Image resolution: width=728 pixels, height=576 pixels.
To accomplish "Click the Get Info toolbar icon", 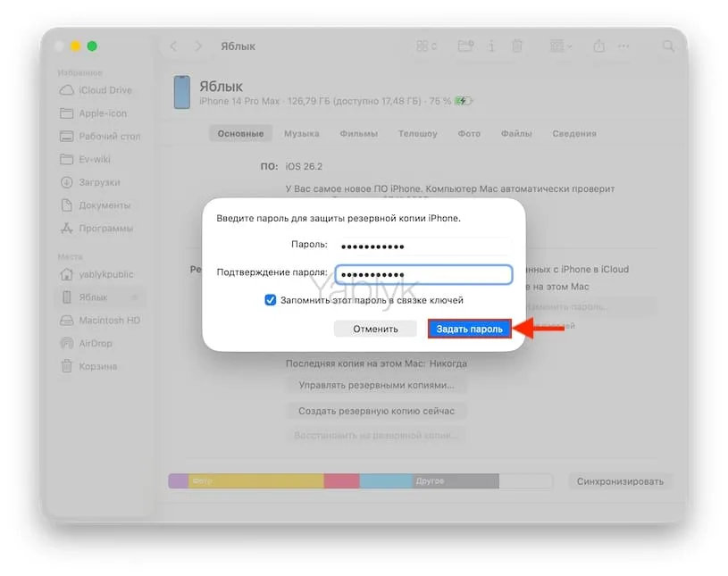I will (490, 46).
